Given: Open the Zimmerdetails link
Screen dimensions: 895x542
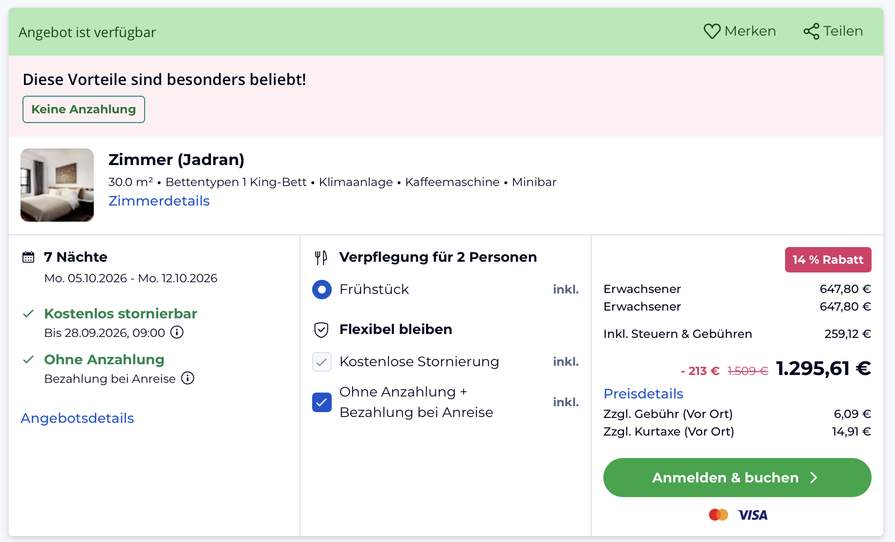Looking at the screenshot, I should coord(159,201).
